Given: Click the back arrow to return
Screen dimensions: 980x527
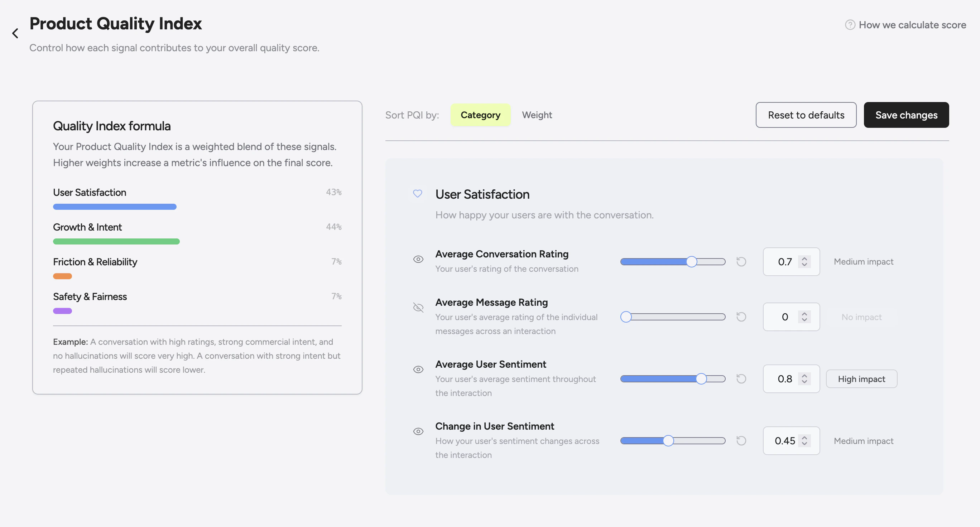Looking at the screenshot, I should (15, 33).
